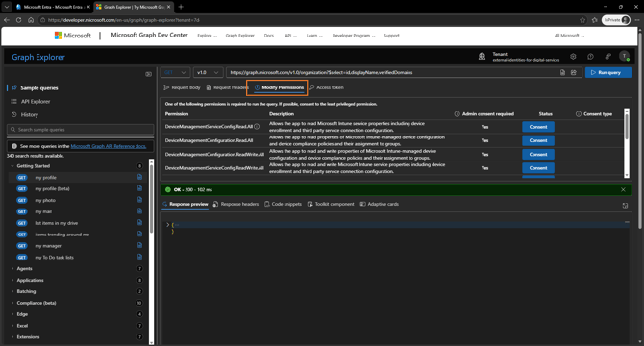Open the Response headers tab
This screenshot has height=346, width=644.
click(x=235, y=204)
